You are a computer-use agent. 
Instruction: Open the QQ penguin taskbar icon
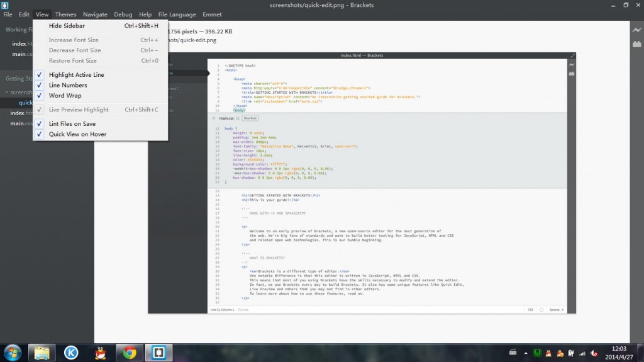[x=100, y=353]
